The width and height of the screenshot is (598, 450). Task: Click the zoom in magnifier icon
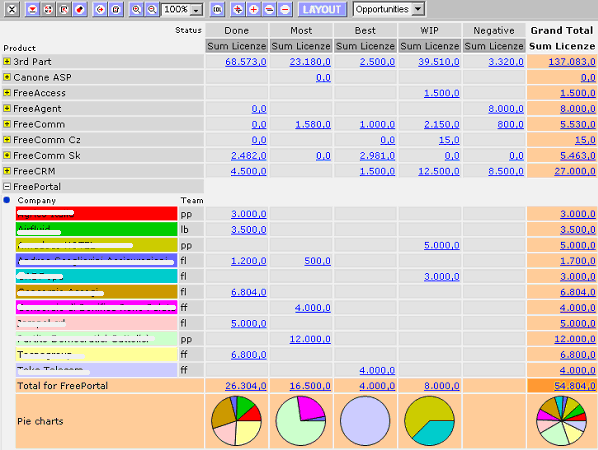click(136, 9)
